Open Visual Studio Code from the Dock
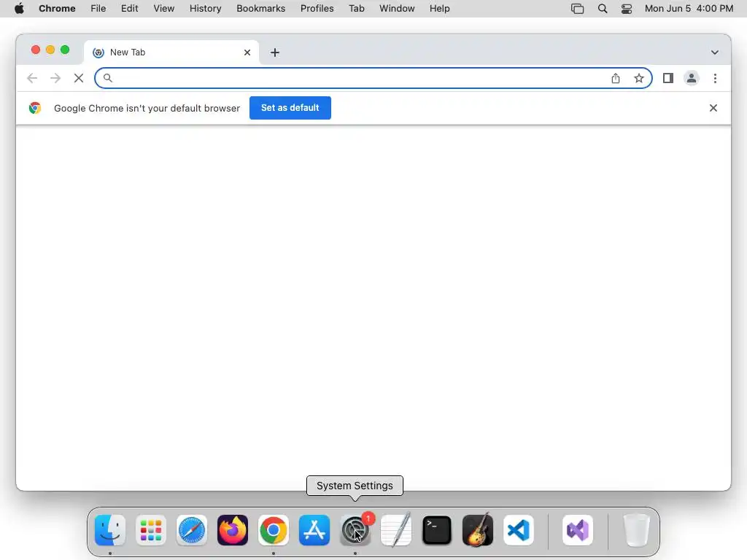The width and height of the screenshot is (747, 560). 519,530
